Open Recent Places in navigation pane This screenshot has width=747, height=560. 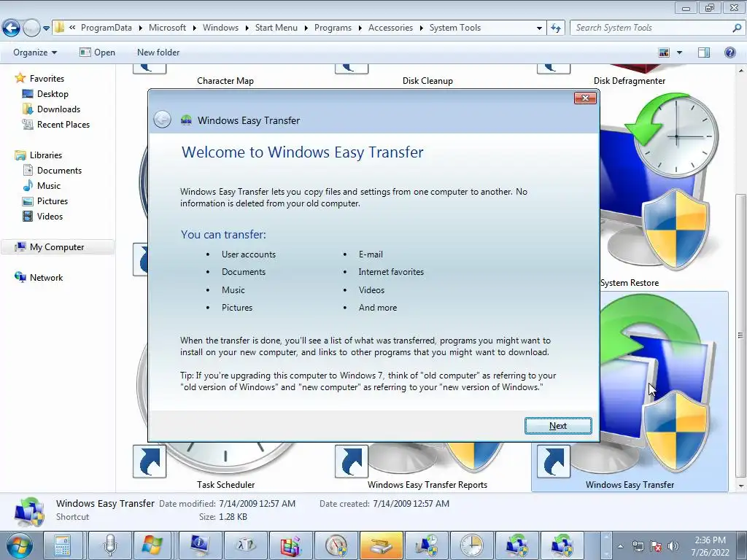click(x=63, y=124)
